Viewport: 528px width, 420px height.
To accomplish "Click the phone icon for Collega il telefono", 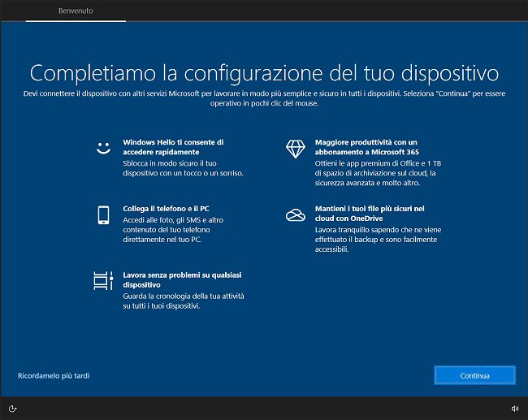I will 103,215.
